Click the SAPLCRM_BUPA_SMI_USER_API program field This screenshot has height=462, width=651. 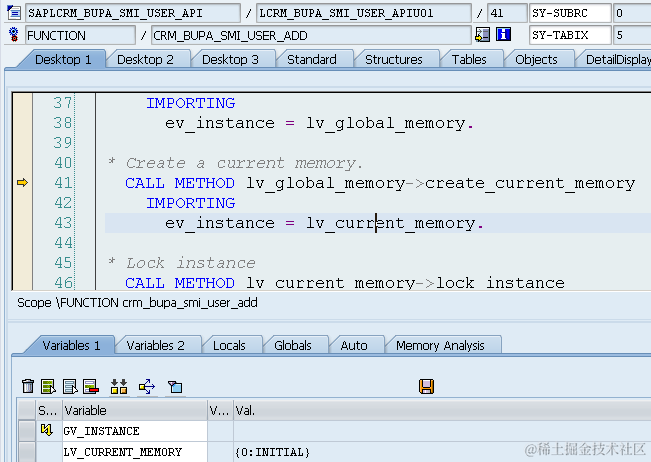(133, 13)
